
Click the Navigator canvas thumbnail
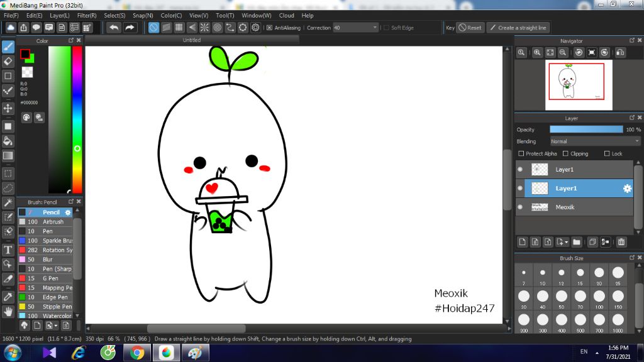pyautogui.click(x=579, y=85)
